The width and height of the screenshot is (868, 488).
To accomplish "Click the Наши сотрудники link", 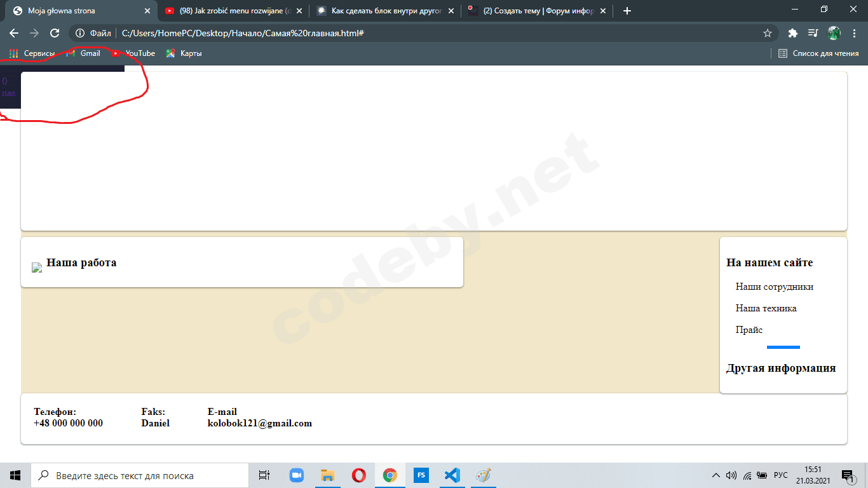I will tap(774, 287).
